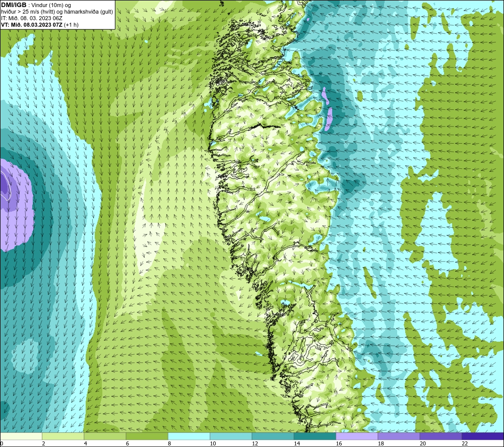Click the legend label "10"
This screenshot has width=504, height=447.
[213, 444]
